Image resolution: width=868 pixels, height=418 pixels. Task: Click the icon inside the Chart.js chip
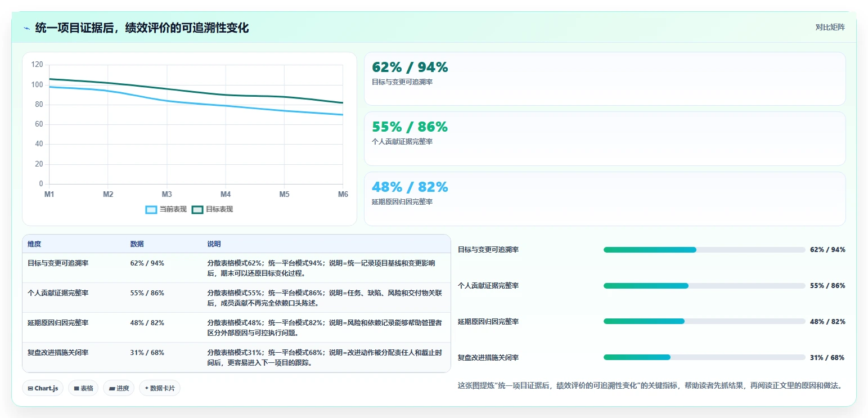tap(30, 388)
